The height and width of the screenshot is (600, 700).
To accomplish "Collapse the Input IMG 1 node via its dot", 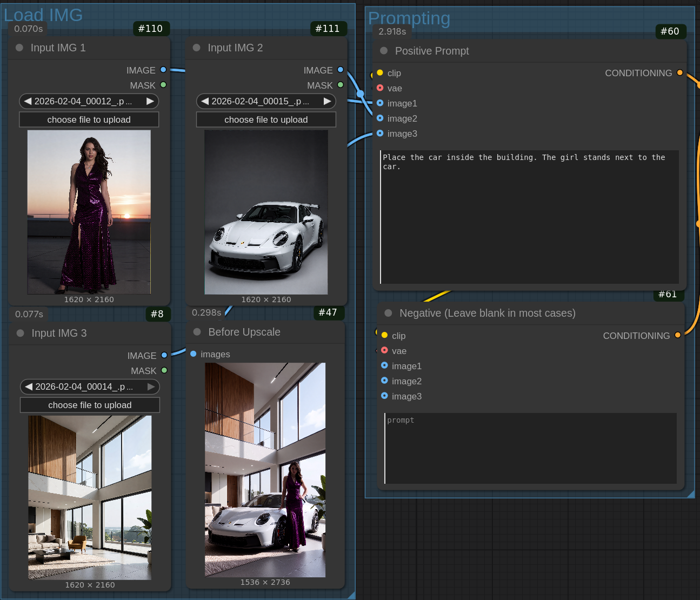I will coord(19,48).
